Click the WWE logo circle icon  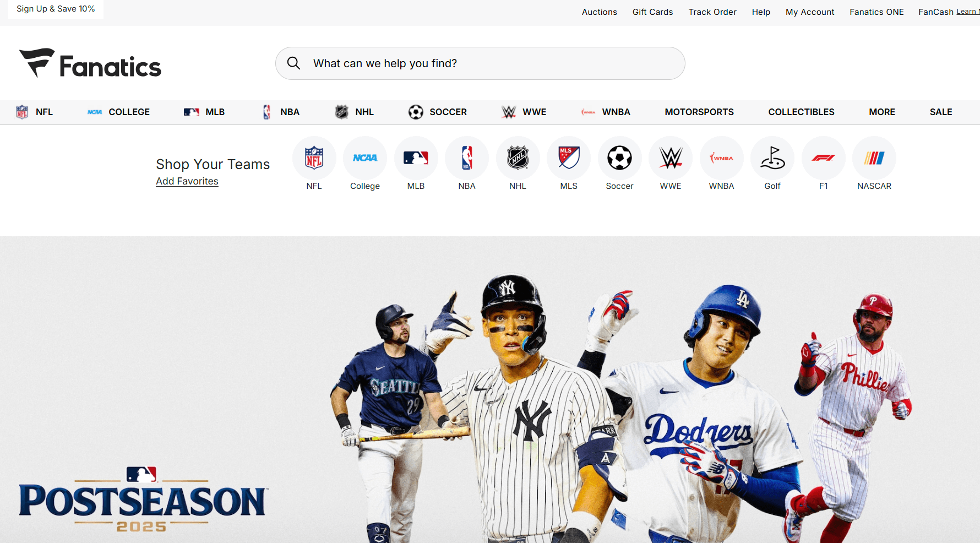pyautogui.click(x=671, y=158)
